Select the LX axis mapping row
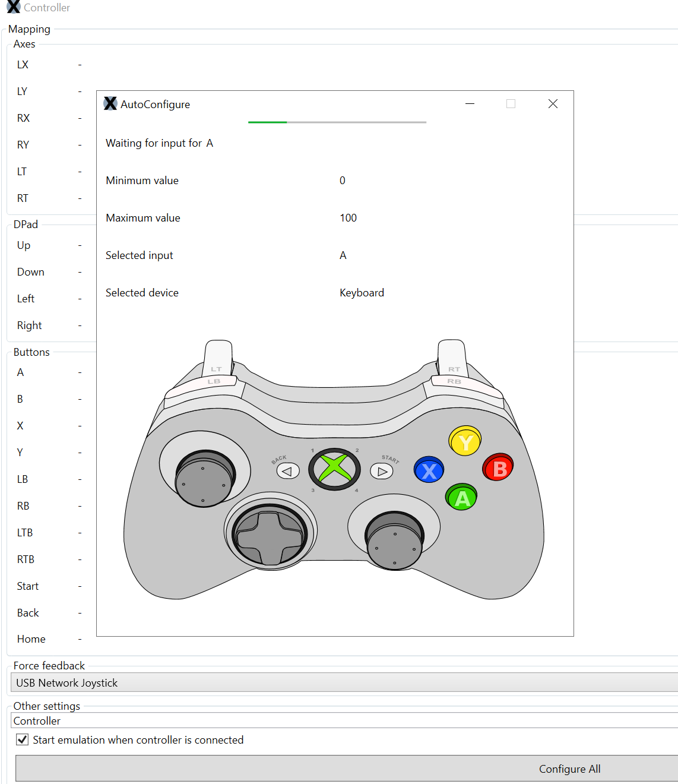Viewport: 678px width, 784px height. (x=50, y=64)
